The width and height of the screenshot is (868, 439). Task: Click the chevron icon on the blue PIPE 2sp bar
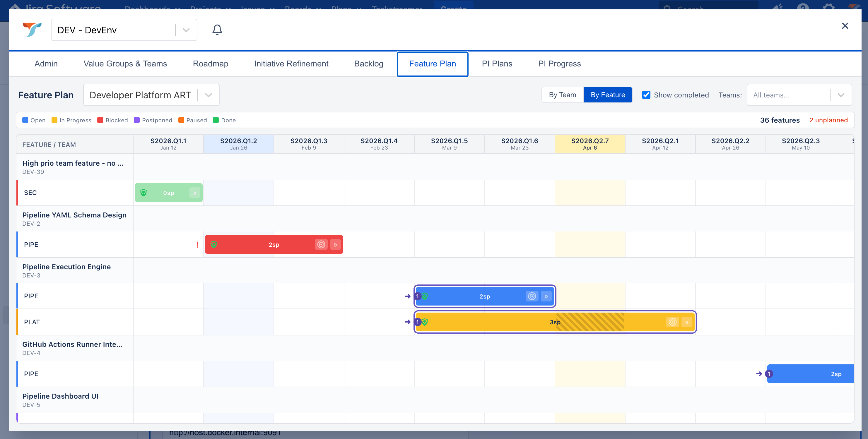tap(546, 296)
